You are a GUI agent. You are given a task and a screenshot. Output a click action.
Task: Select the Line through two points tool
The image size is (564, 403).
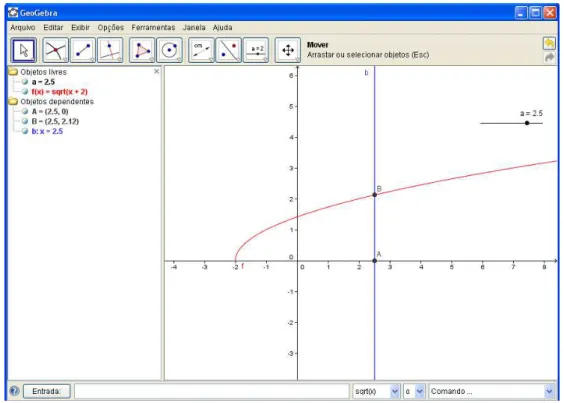pyautogui.click(x=83, y=50)
